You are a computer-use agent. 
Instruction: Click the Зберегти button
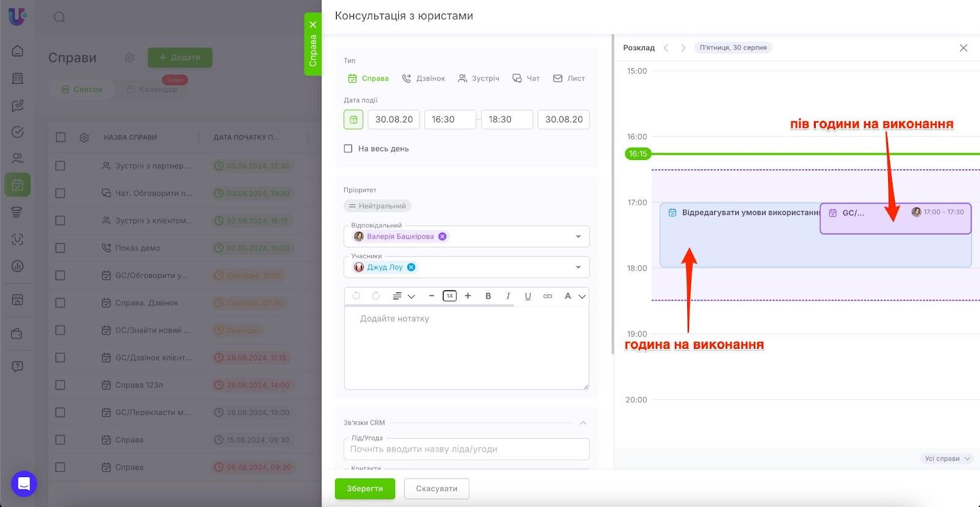pyautogui.click(x=365, y=489)
